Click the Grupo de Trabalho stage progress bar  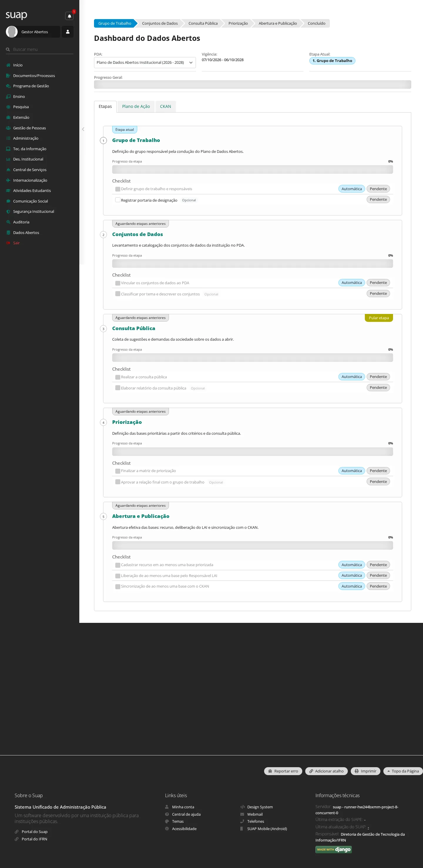tap(252, 170)
